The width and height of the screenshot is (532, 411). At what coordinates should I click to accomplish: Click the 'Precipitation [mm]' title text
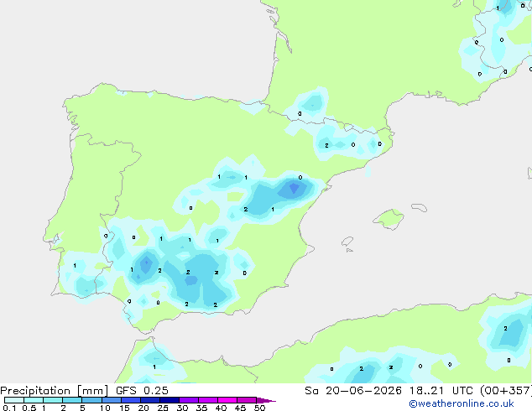[x=55, y=391]
